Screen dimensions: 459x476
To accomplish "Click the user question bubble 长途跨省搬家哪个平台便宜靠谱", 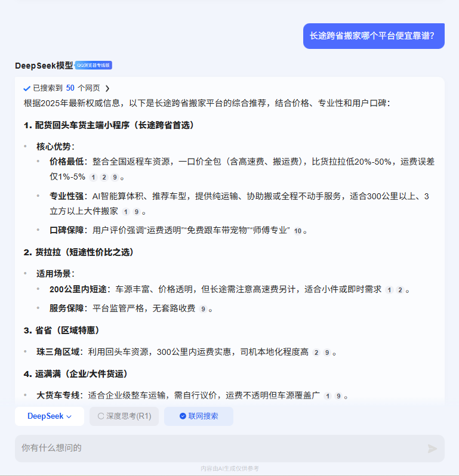I will [374, 36].
